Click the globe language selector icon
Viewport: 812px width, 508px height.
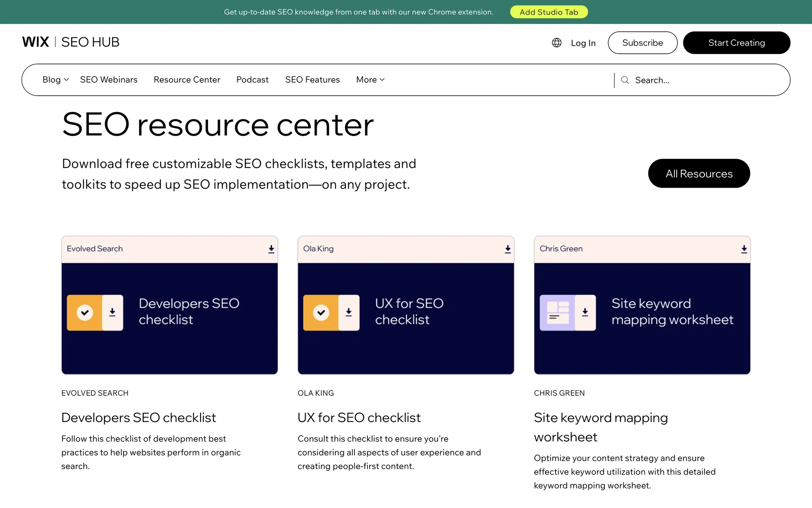click(557, 43)
